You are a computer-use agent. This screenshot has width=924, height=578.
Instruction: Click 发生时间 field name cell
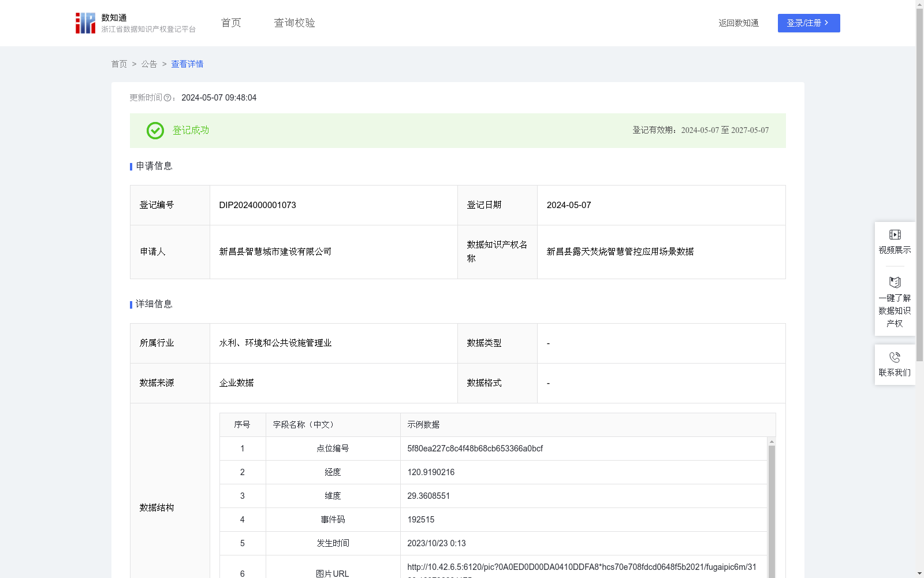tap(333, 543)
